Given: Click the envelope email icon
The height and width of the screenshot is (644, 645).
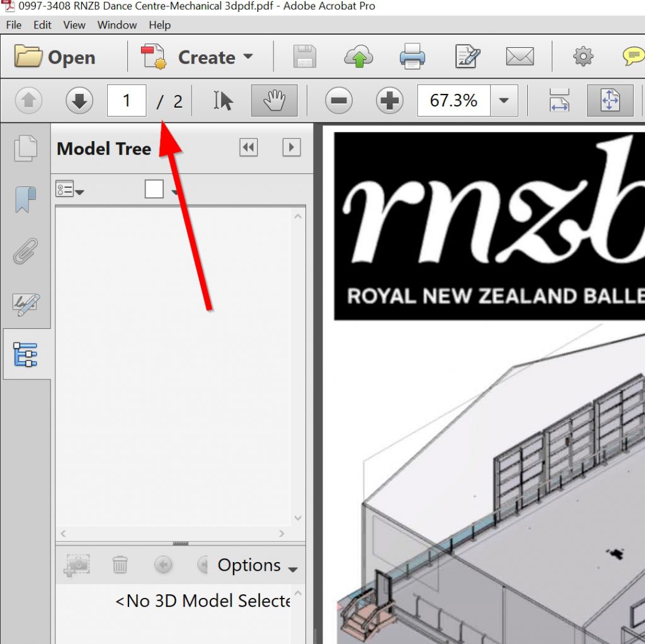Looking at the screenshot, I should tap(520, 57).
